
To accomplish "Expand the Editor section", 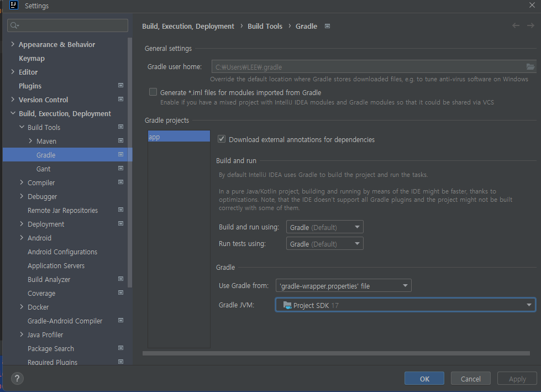I will 13,71.
